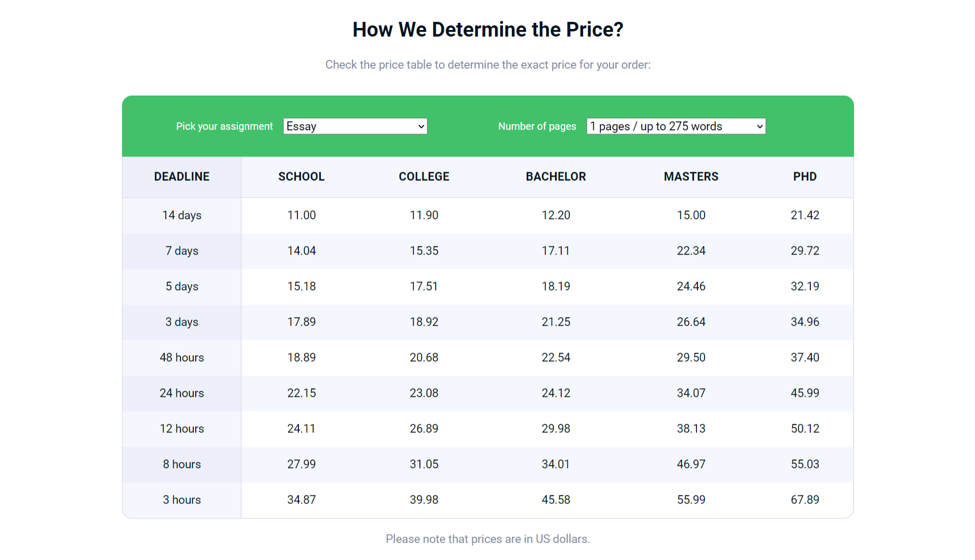Select the 11.00 School price cell
The image size is (975, 560).
point(301,215)
